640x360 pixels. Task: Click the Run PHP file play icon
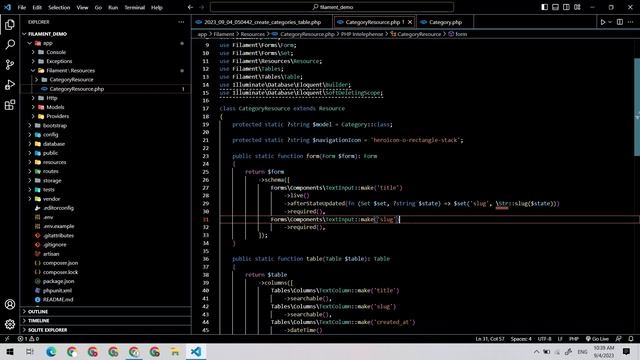(603, 22)
